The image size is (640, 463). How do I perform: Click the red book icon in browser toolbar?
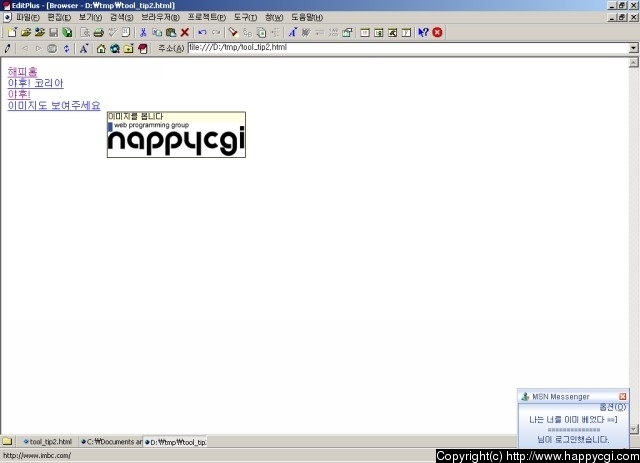(x=142, y=49)
